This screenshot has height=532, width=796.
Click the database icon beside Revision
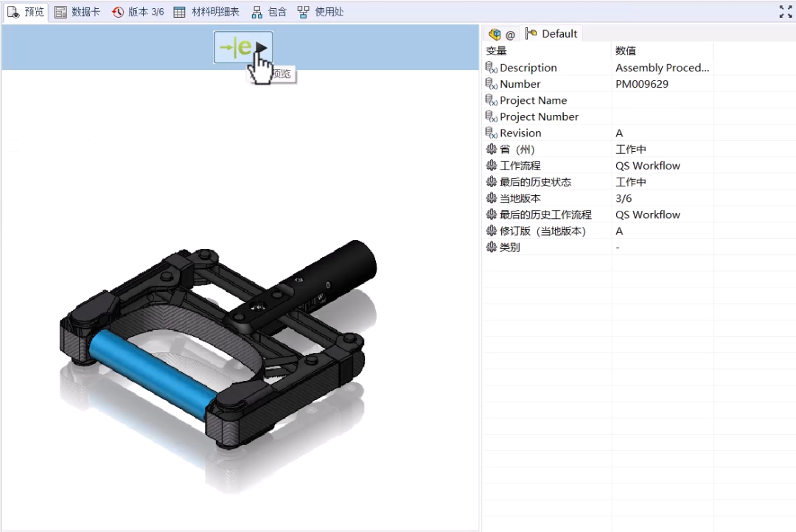(491, 133)
